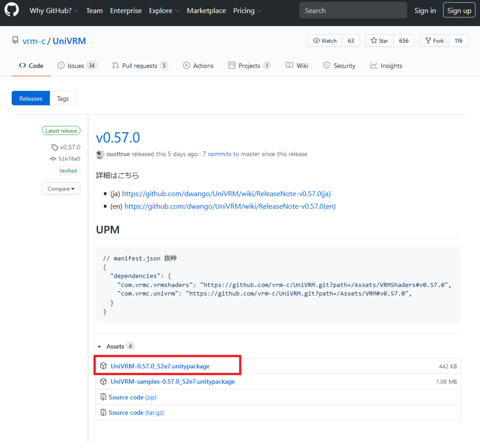Image resolution: width=480 pixels, height=448 pixels.
Task: Click the repository icon beside vrm-c
Action: [15, 40]
